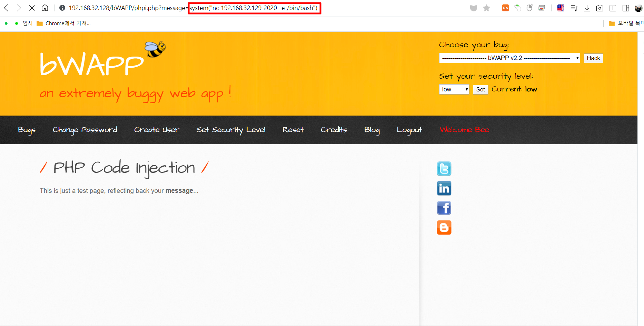The height and width of the screenshot is (326, 644).
Task: Click the single-bar panel layout icon
Action: point(613,8)
